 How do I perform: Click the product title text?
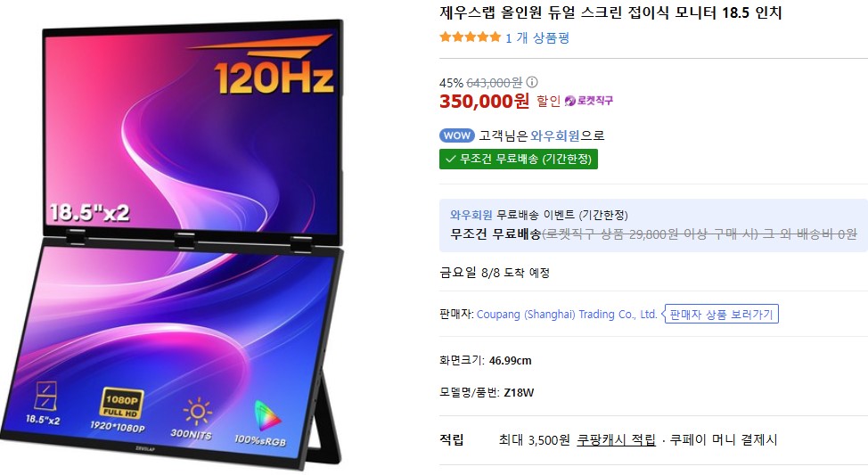point(610,12)
